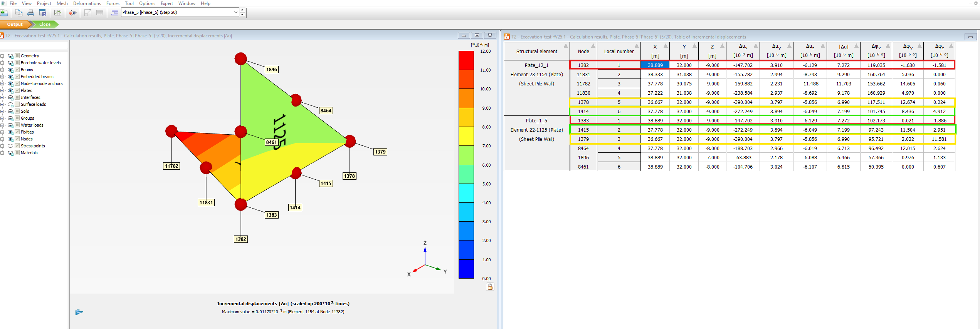Click the table window title icon
Viewport: 980px width, 329px height.
pyautogui.click(x=507, y=37)
